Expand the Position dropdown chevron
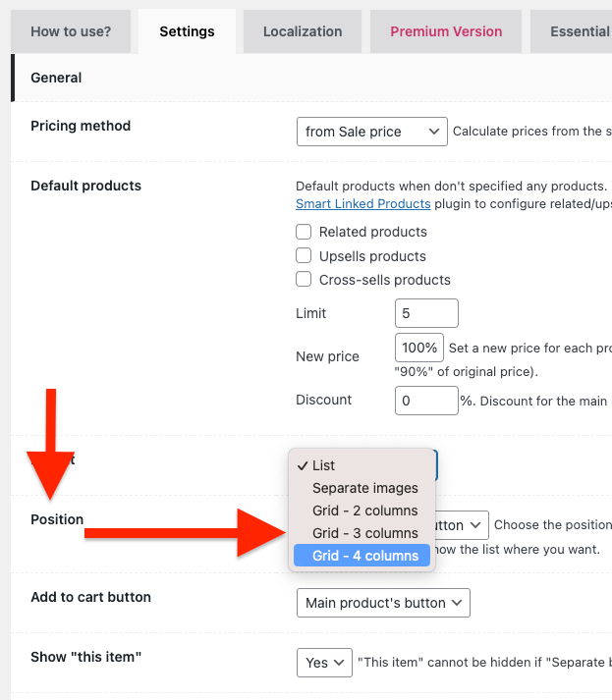 (475, 525)
